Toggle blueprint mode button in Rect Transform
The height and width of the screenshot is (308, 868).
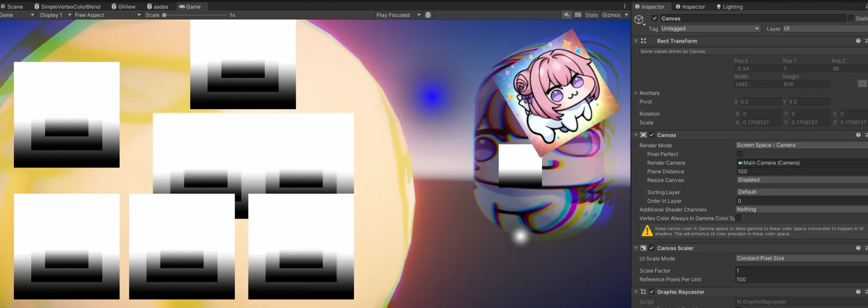862,84
